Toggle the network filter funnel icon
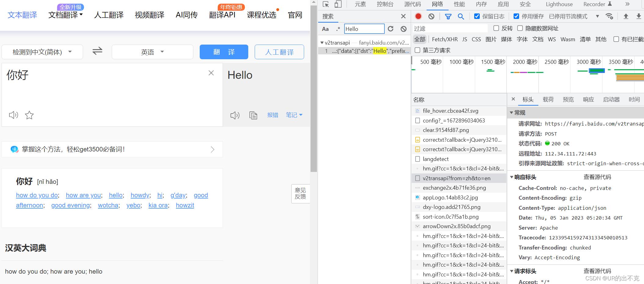The width and height of the screenshot is (644, 284). pos(448,16)
